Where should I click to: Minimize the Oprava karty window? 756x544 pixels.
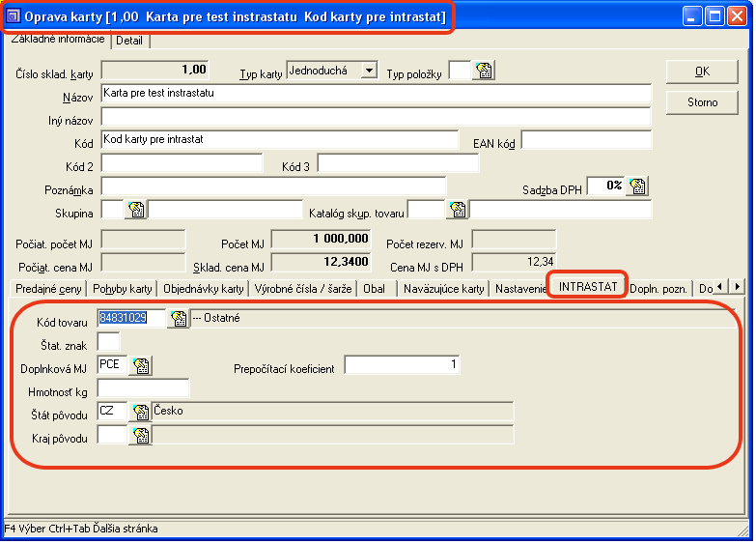[692, 16]
